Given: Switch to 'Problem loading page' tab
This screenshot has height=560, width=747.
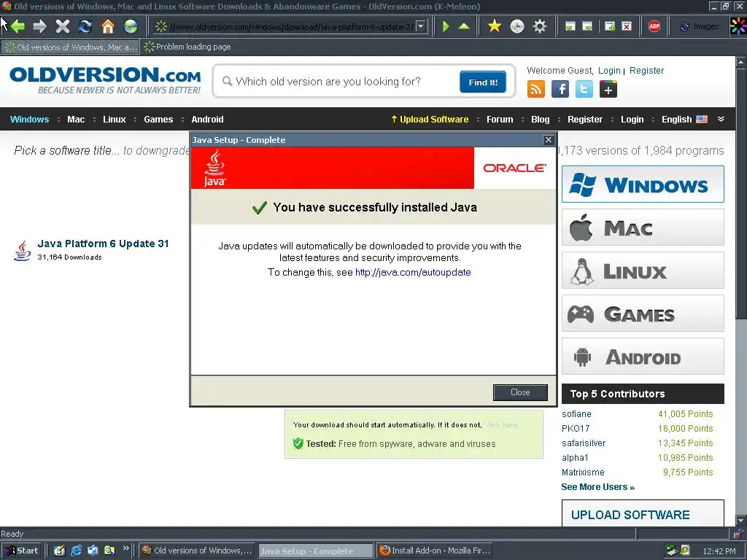Looking at the screenshot, I should click(187, 47).
